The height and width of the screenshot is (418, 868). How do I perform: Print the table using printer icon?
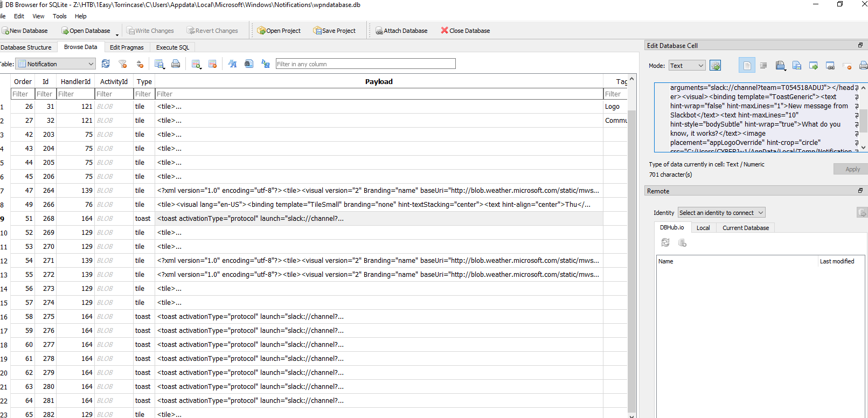point(176,64)
